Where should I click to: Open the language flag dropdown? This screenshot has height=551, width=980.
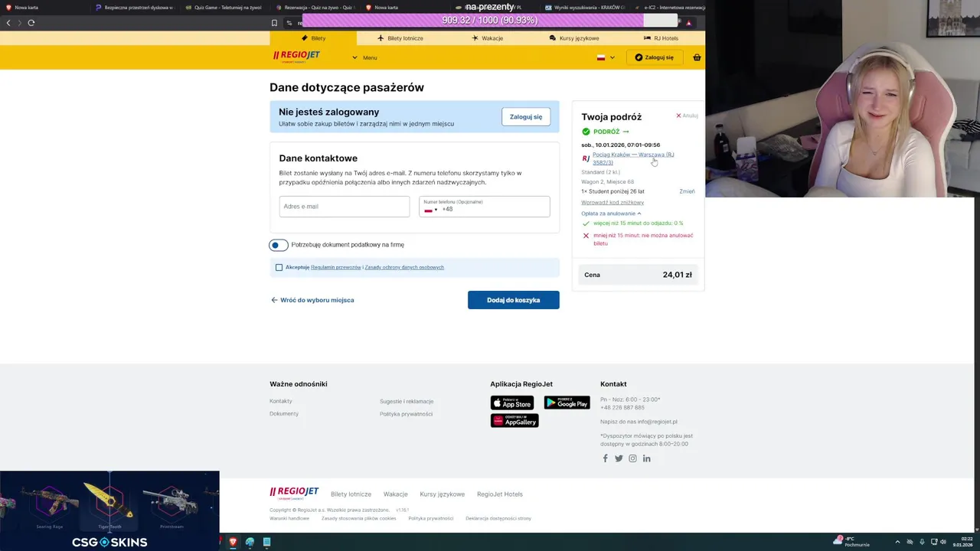pyautogui.click(x=606, y=57)
